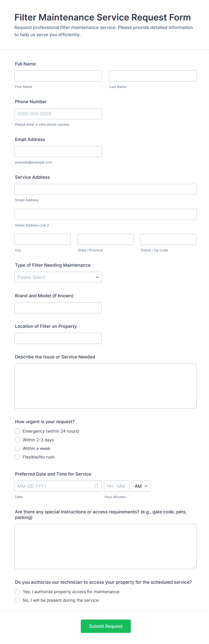The image size is (209, 644).
Task: Select Emergency (within 24 hours) option
Action: pos(17,431)
